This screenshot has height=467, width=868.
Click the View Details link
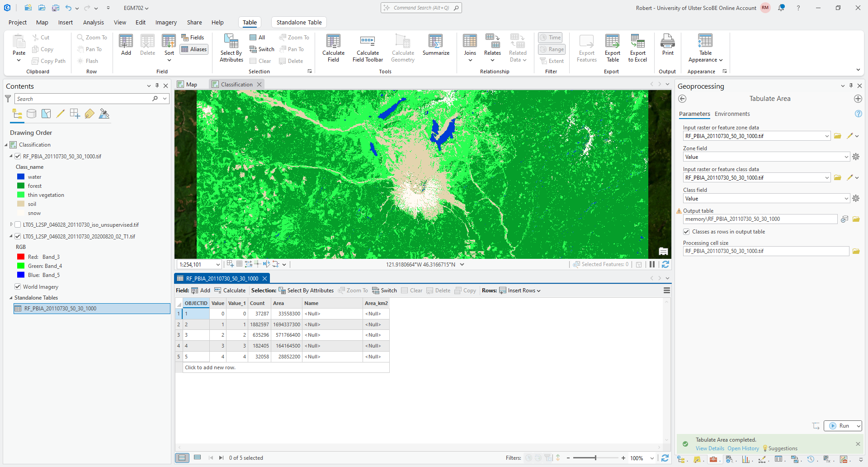(x=709, y=448)
